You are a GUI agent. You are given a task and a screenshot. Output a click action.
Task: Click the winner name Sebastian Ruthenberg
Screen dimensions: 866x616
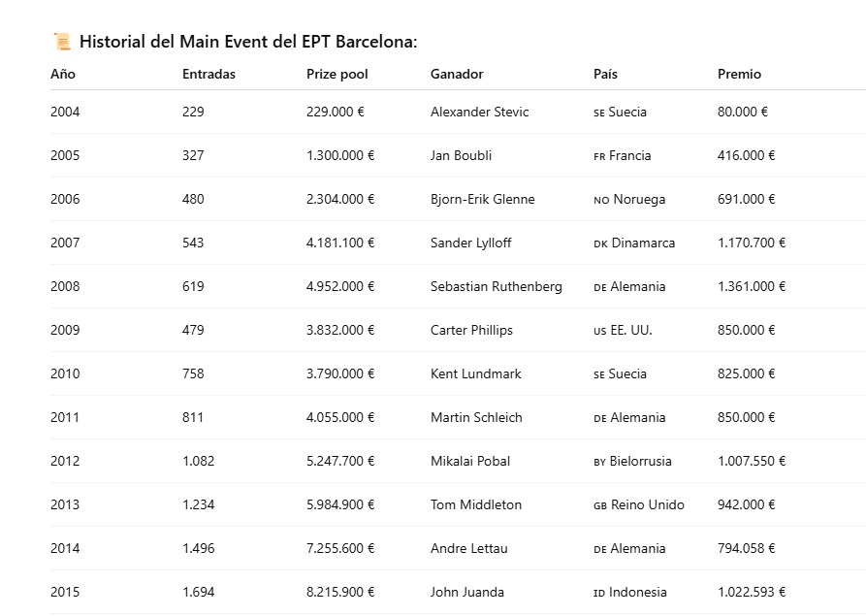(x=496, y=286)
